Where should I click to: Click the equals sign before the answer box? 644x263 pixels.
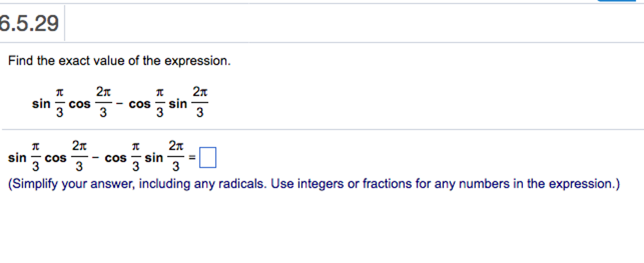pyautogui.click(x=192, y=157)
